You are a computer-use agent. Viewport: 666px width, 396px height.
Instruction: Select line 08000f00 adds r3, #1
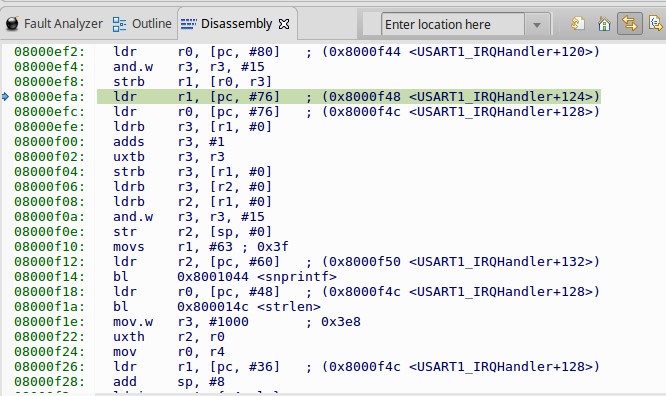tap(119, 141)
